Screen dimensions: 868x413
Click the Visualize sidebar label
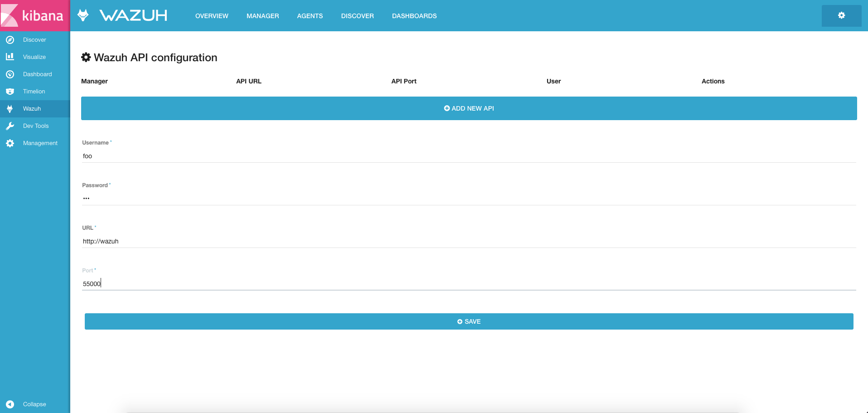click(34, 57)
